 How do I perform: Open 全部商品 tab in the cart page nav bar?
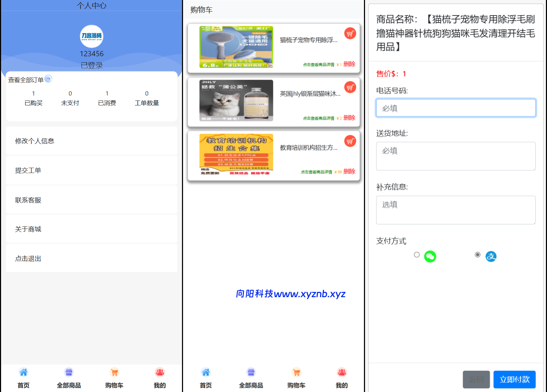point(251,378)
